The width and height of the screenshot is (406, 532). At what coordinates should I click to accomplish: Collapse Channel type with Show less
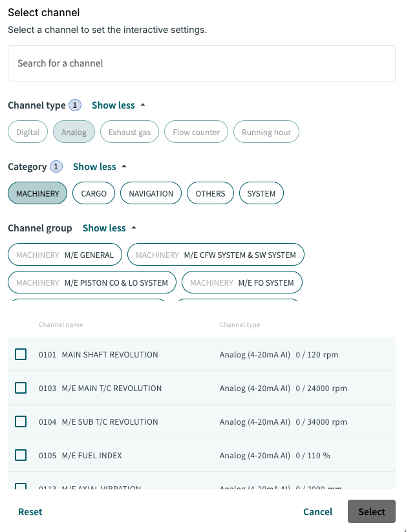pos(118,105)
